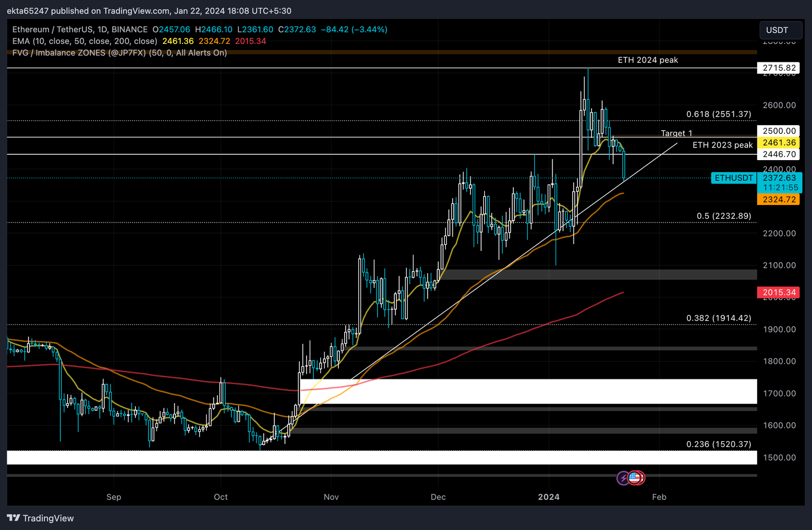Open the 1D timeframe selector

click(102, 30)
